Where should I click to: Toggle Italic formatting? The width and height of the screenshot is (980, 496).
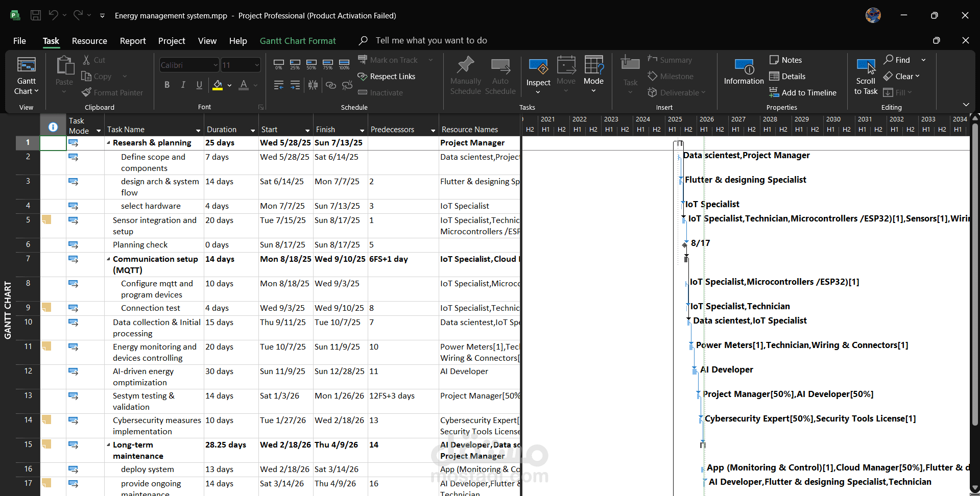point(183,85)
